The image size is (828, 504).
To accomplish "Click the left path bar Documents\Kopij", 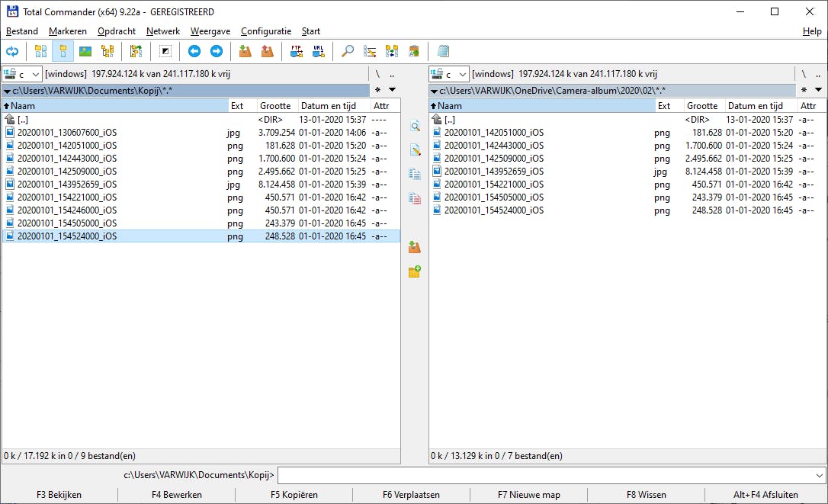I will 185,90.
